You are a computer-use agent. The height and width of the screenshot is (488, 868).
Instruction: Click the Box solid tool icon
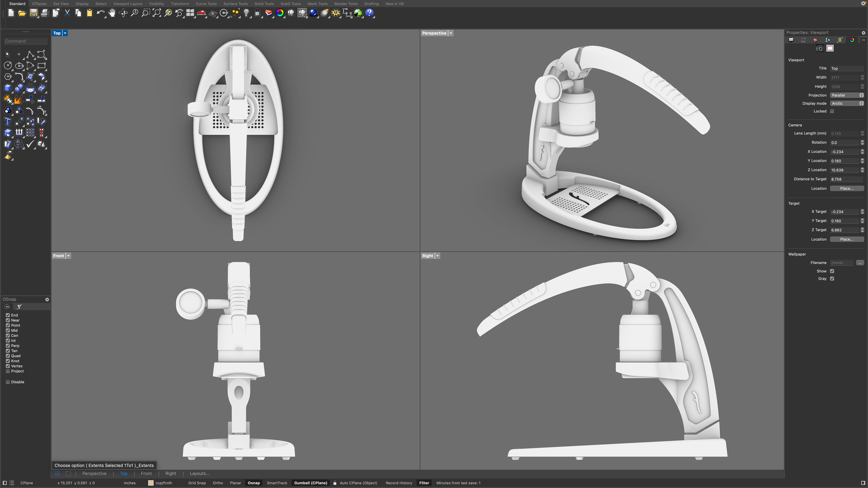pos(8,88)
